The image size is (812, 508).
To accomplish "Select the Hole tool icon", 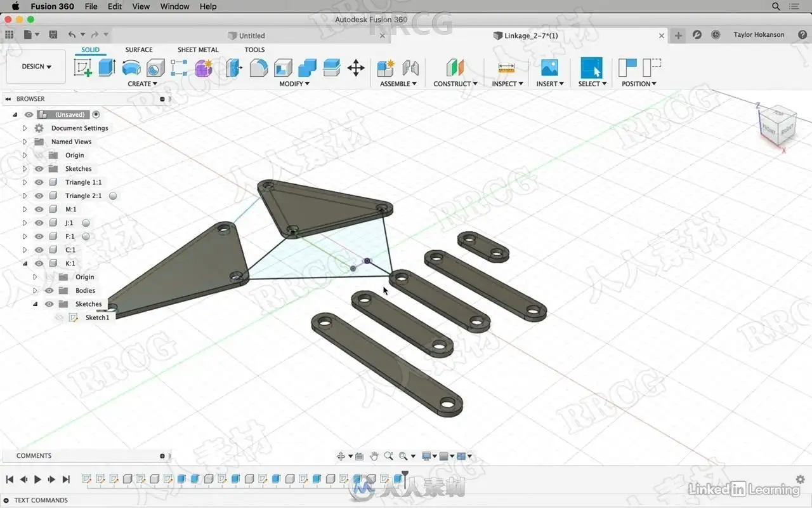I will pos(155,67).
